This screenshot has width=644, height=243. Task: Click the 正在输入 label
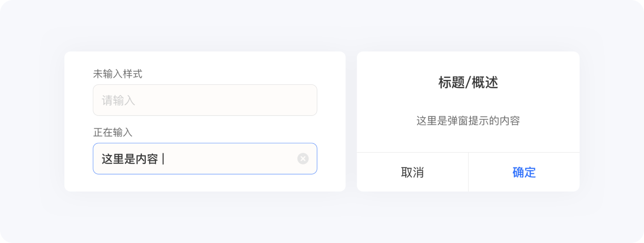pyautogui.click(x=114, y=133)
